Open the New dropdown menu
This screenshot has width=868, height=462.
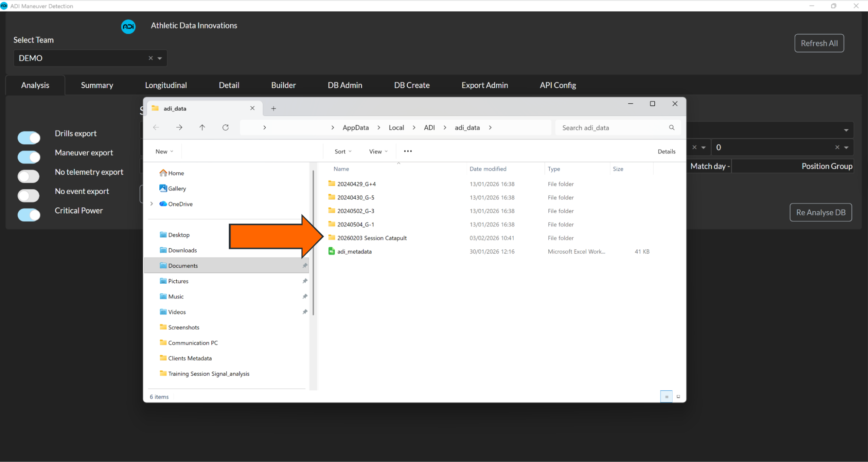pos(164,151)
